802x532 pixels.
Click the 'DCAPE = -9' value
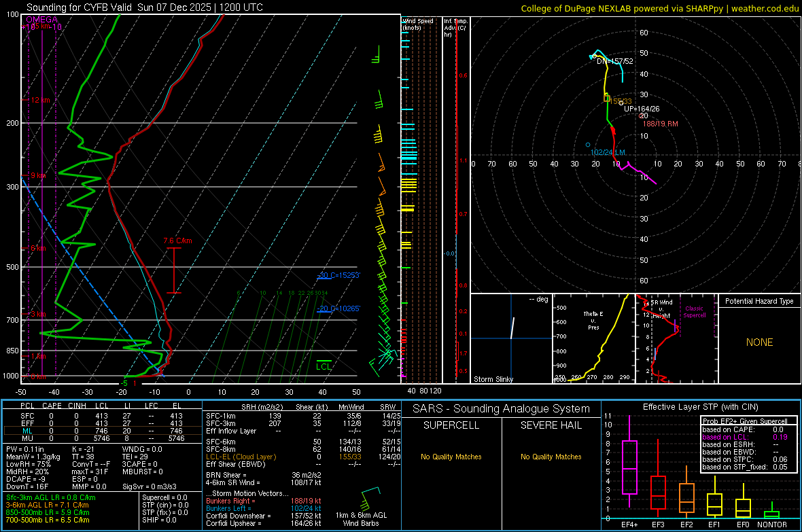pyautogui.click(x=26, y=479)
